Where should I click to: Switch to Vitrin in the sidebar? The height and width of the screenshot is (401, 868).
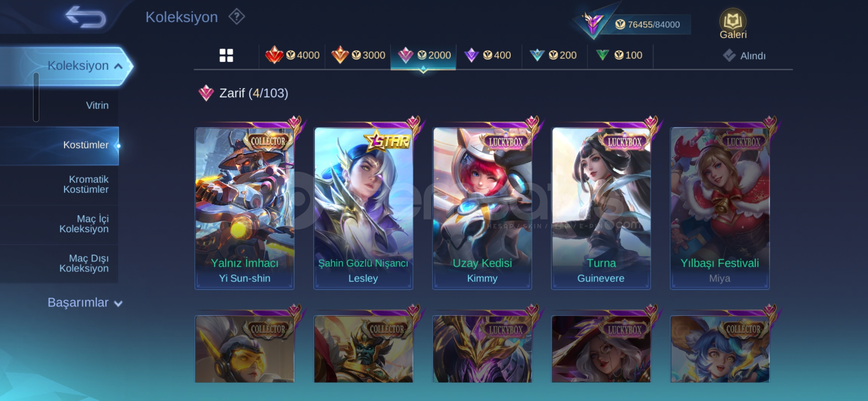click(97, 105)
